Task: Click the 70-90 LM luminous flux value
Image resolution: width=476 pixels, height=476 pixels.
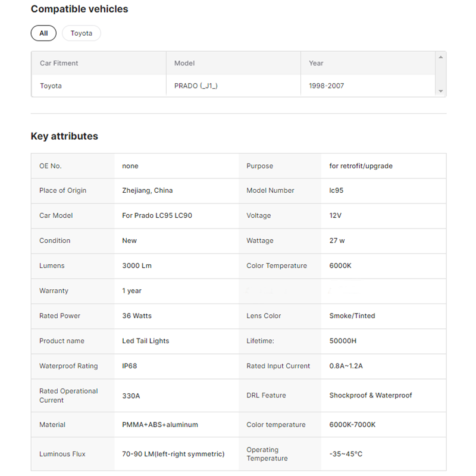Action: 173,454
